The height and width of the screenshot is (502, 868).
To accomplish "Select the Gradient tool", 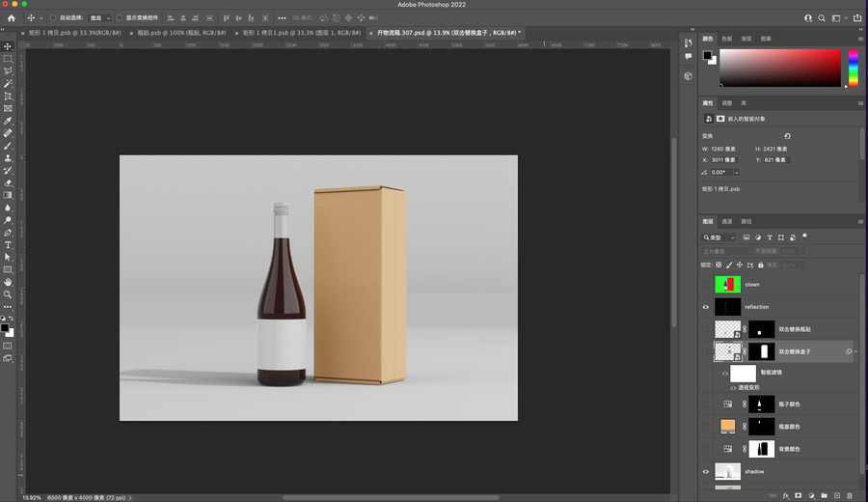I will click(8, 195).
